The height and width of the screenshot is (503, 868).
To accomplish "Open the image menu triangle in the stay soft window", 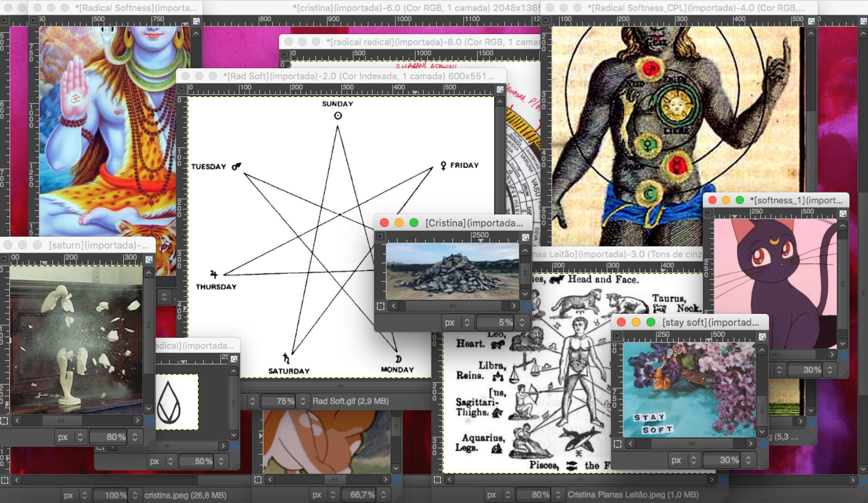I will [617, 336].
